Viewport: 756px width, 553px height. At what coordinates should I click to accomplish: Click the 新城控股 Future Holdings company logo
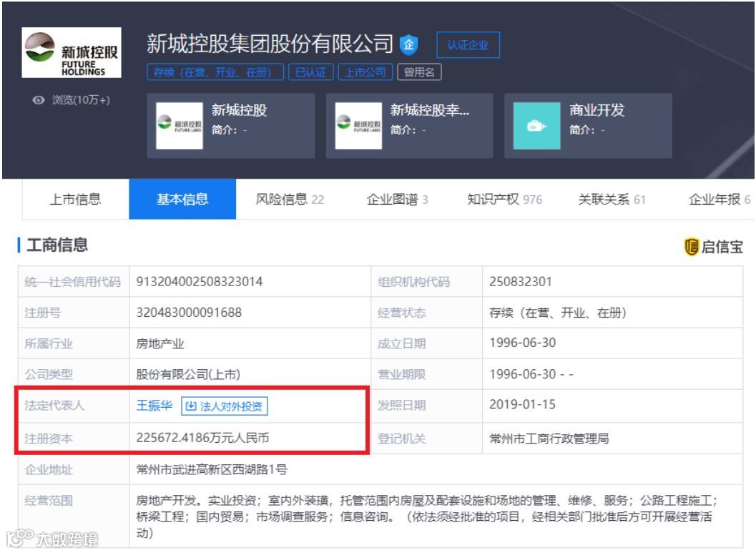[x=72, y=52]
